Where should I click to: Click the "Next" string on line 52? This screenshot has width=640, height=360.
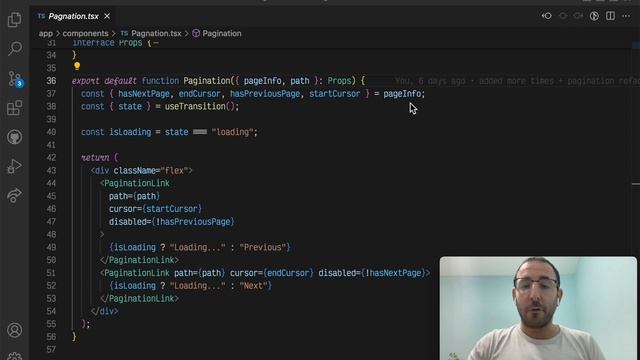click(253, 286)
